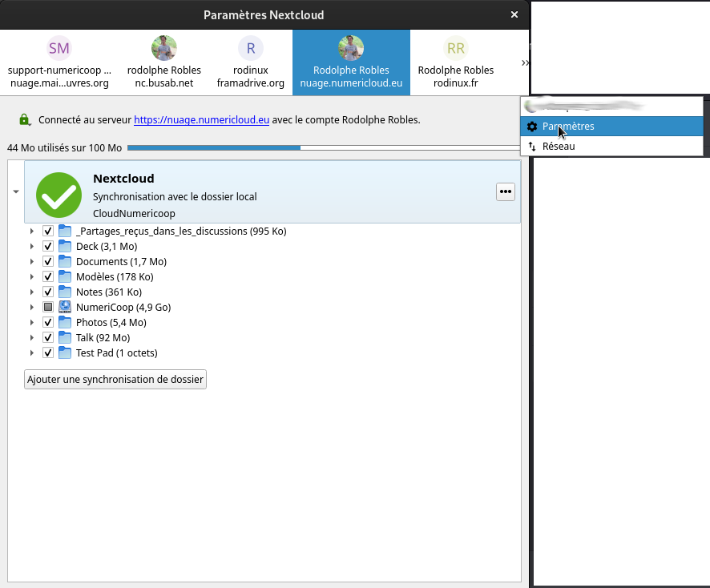This screenshot has height=588, width=710.
Task: Open the three-dots folder options menu
Action: pos(506,191)
